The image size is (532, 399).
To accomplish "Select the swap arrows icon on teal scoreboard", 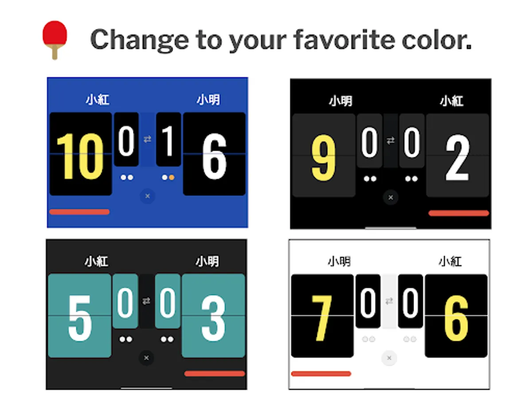I will [147, 301].
